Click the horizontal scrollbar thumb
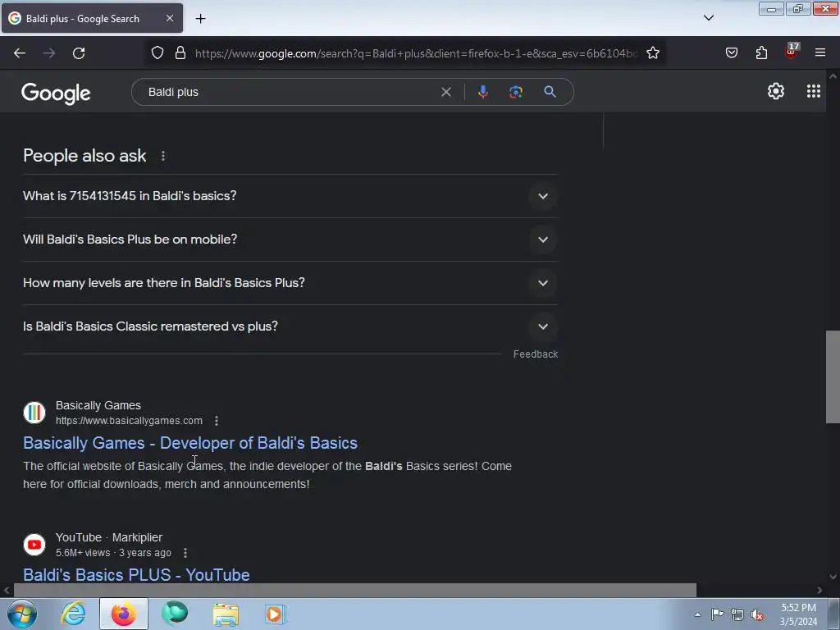Screen dimensions: 840x630 coord(354,591)
